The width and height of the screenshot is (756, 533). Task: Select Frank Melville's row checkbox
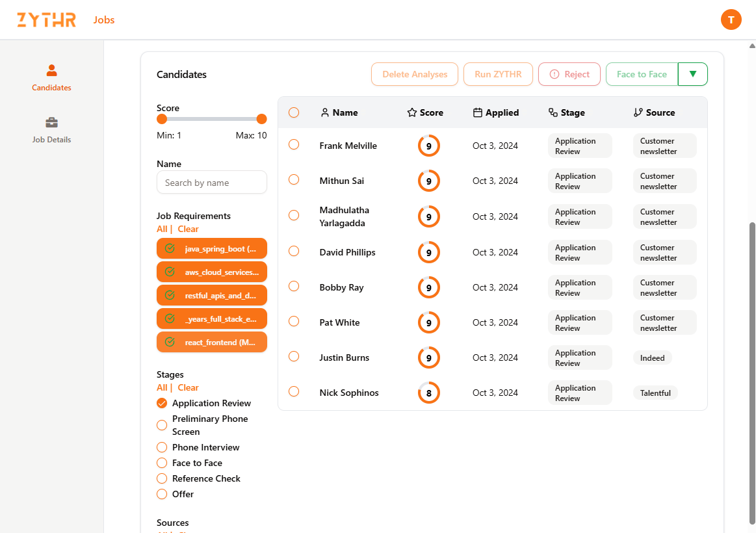(x=294, y=144)
